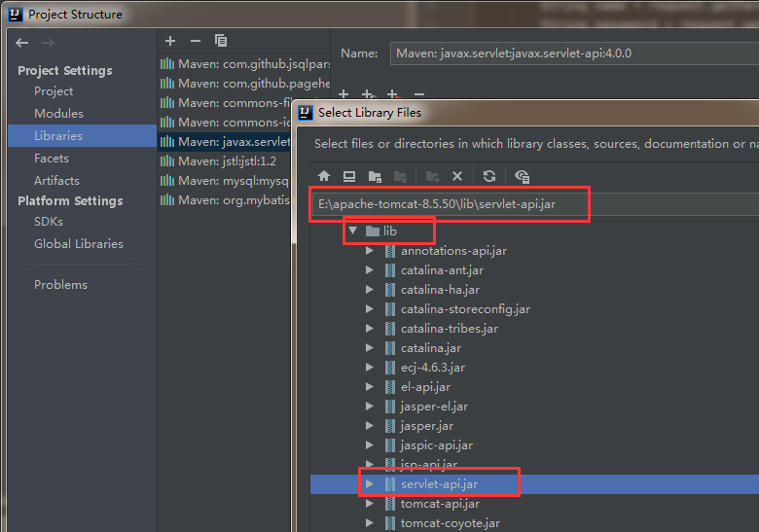Viewport: 759px width, 532px height.
Task: Go to desktop directory in file chooser
Action: click(x=349, y=176)
